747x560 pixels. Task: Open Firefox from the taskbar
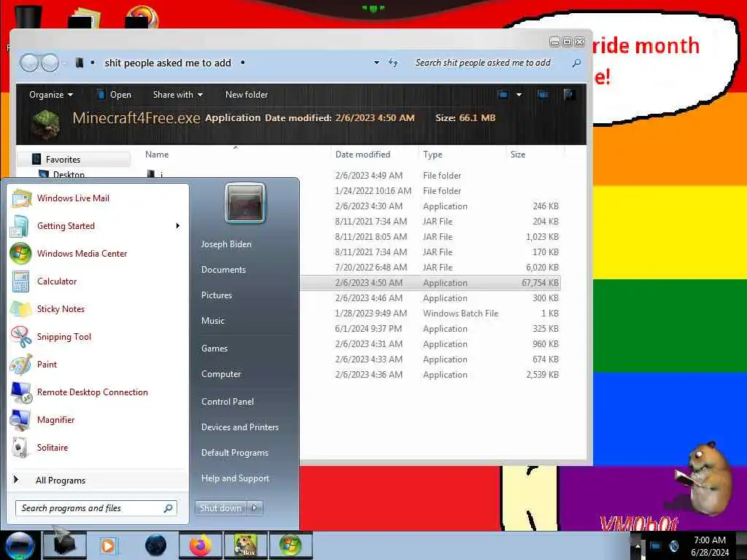(x=201, y=545)
